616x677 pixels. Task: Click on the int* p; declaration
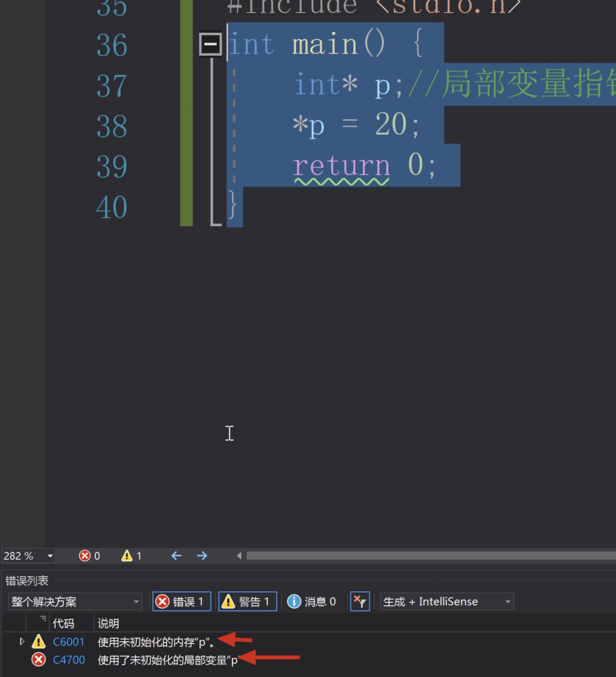pyautogui.click(x=348, y=85)
